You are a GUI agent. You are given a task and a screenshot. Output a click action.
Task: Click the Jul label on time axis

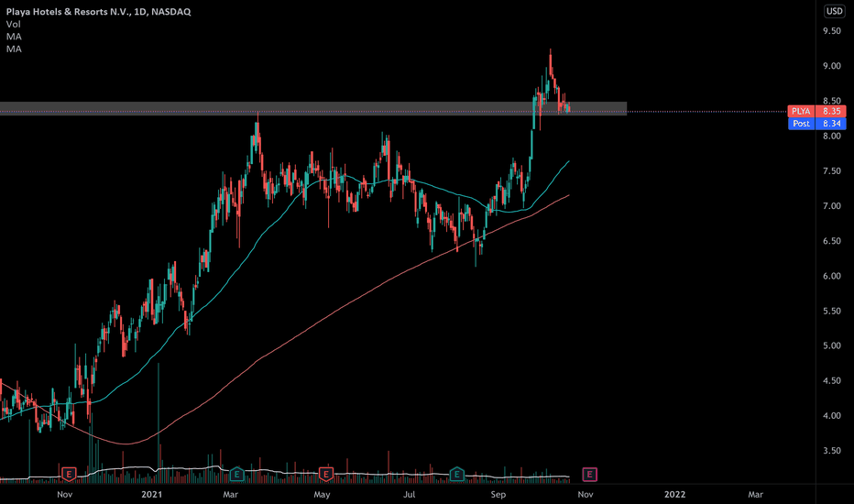coord(409,494)
